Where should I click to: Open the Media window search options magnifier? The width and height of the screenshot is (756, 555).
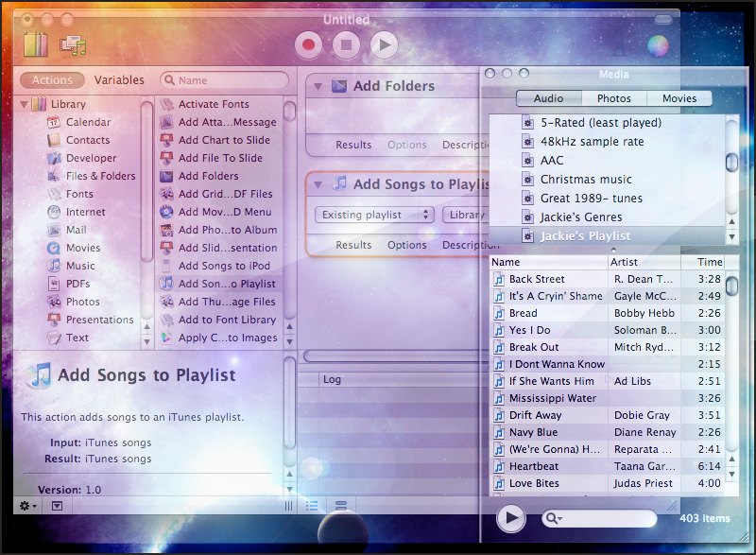[x=552, y=518]
